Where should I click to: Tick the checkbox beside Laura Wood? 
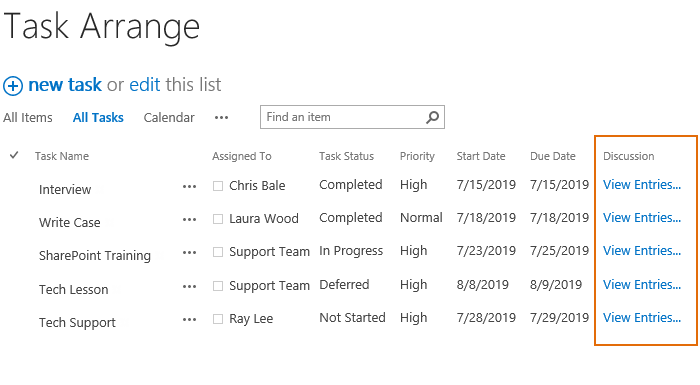218,219
